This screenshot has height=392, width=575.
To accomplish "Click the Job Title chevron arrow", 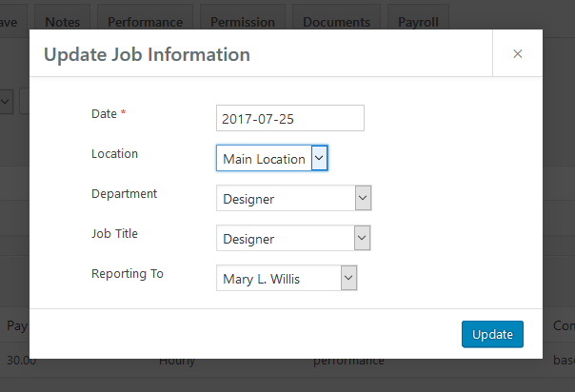I will pyautogui.click(x=362, y=238).
